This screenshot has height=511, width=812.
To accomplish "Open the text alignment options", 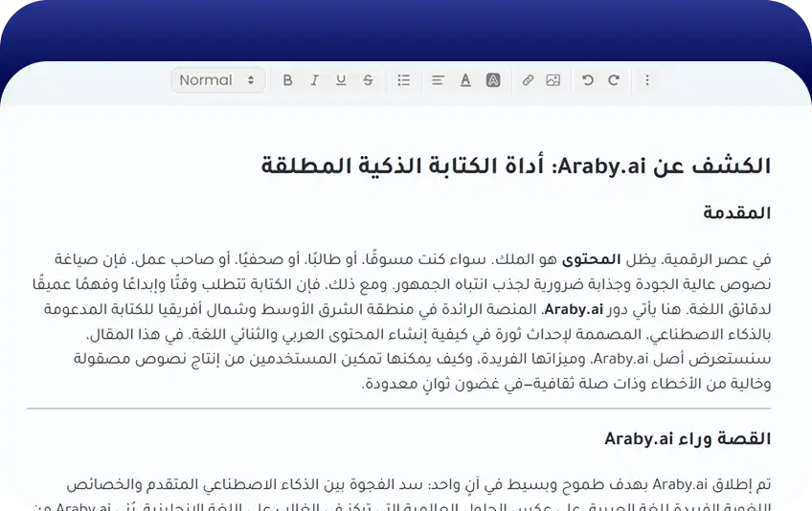I will (x=438, y=80).
